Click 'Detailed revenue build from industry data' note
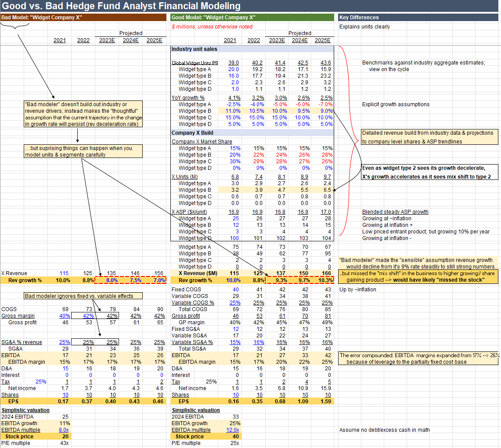This screenshot has height=448, width=501. (430, 137)
